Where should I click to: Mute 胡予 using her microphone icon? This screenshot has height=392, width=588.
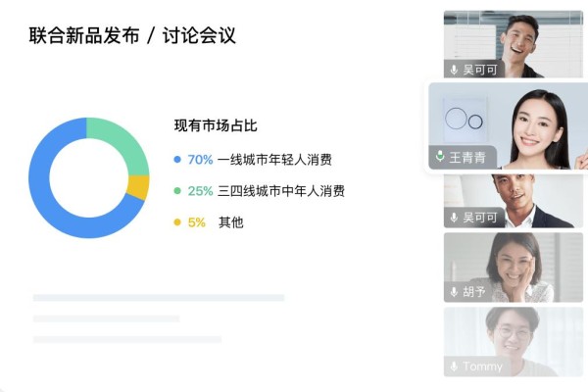(454, 292)
